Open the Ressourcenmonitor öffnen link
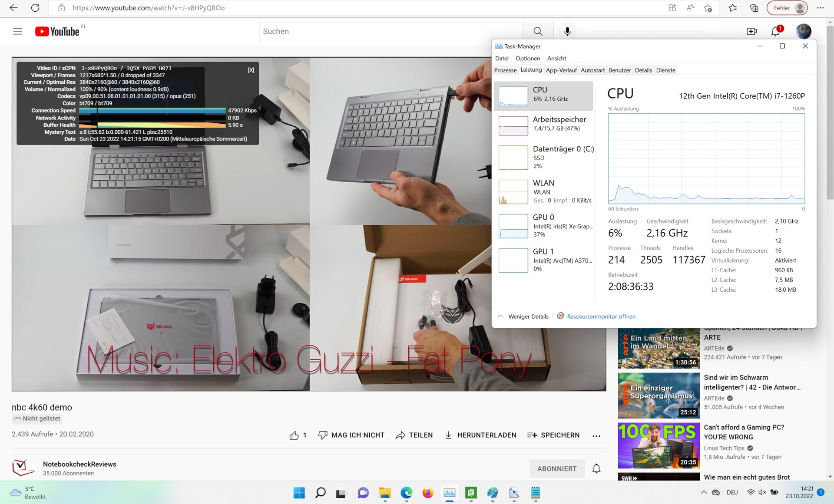This screenshot has width=834, height=504. point(601,316)
